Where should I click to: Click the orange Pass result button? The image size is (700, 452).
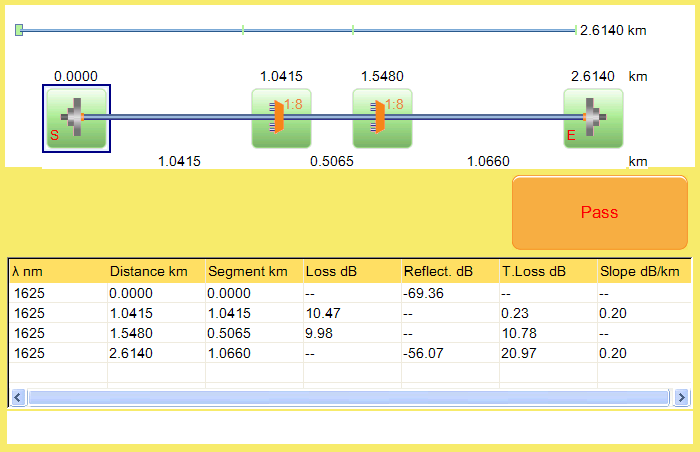click(x=600, y=212)
